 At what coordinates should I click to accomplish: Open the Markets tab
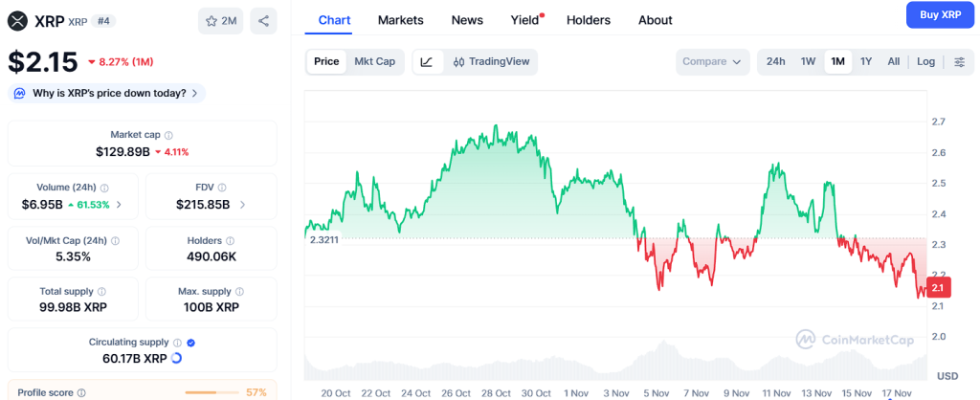coord(401,20)
